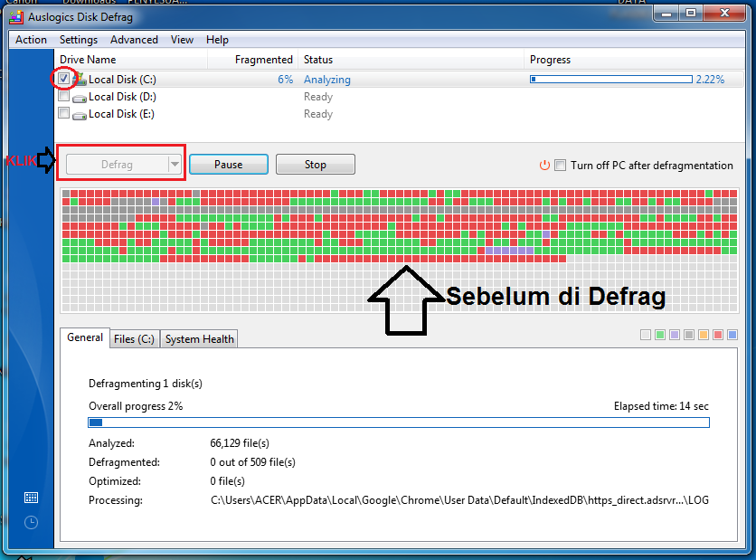
Task: Click the Elapsed time: 14 sec text
Action: [x=661, y=406]
